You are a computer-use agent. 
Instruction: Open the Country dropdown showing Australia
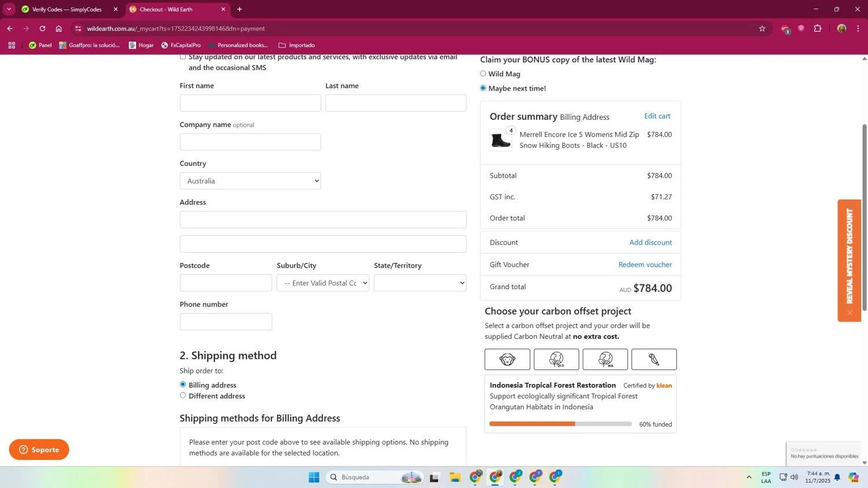[x=250, y=181]
